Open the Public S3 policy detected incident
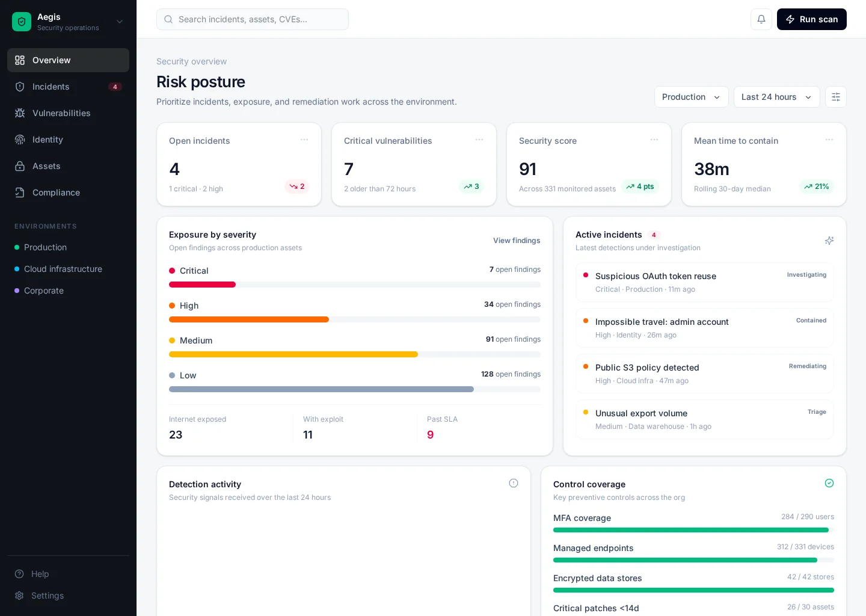 click(705, 374)
